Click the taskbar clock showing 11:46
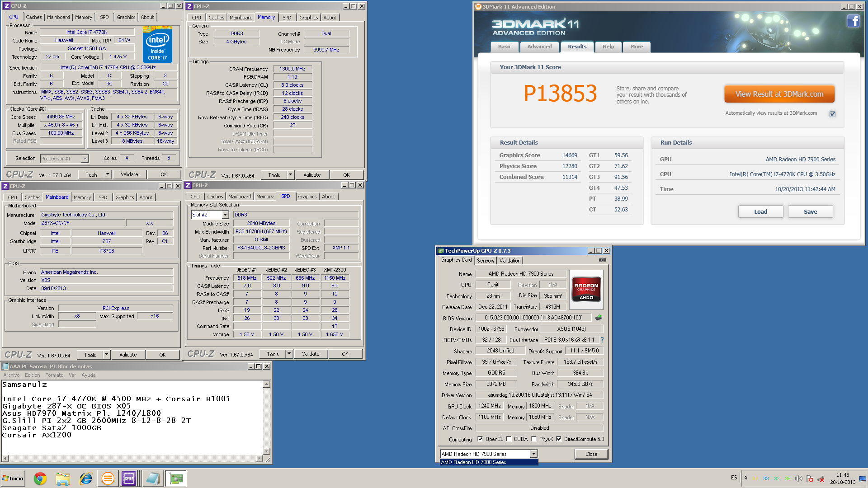 [x=842, y=479]
